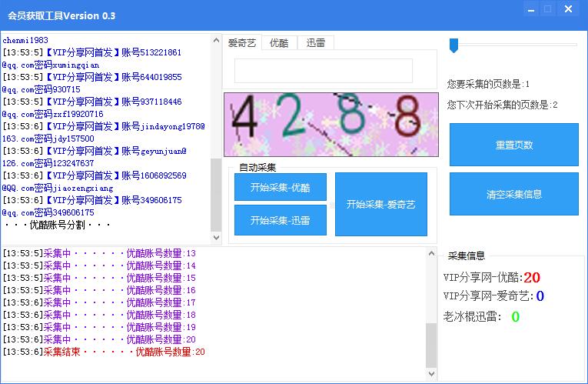This screenshot has height=384, width=588.
Task: Click the log line with account 349606175
Action: pos(92,200)
